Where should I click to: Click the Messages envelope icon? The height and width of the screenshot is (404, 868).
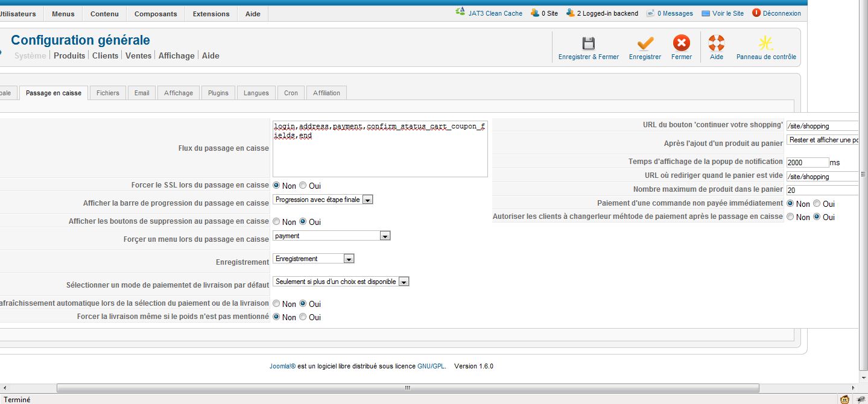pyautogui.click(x=650, y=13)
